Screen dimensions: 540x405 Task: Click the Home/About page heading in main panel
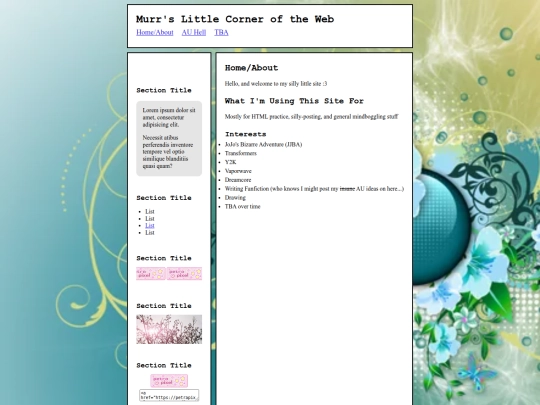(251, 68)
